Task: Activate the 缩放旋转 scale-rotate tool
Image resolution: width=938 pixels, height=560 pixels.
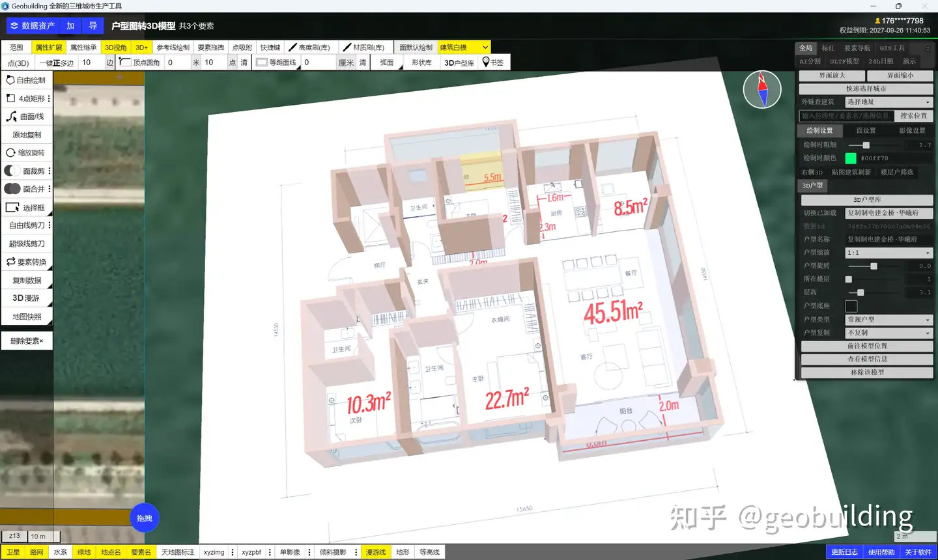Action: tap(26, 153)
